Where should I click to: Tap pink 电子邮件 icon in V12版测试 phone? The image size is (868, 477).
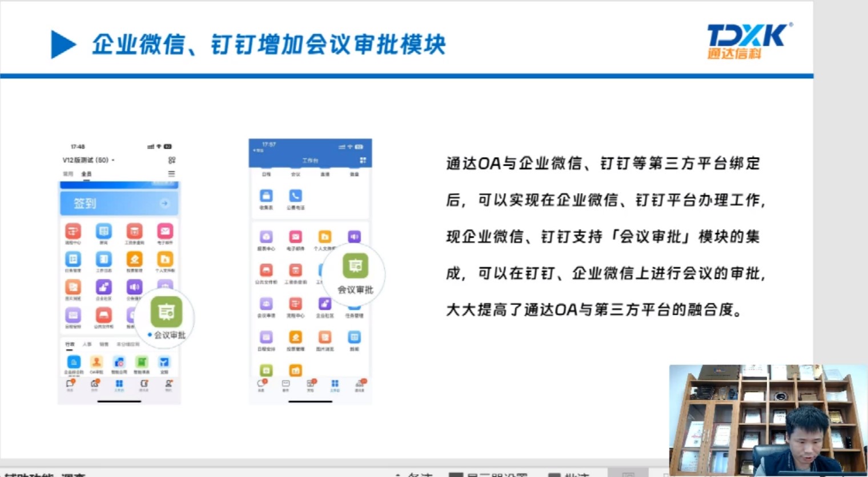165,231
